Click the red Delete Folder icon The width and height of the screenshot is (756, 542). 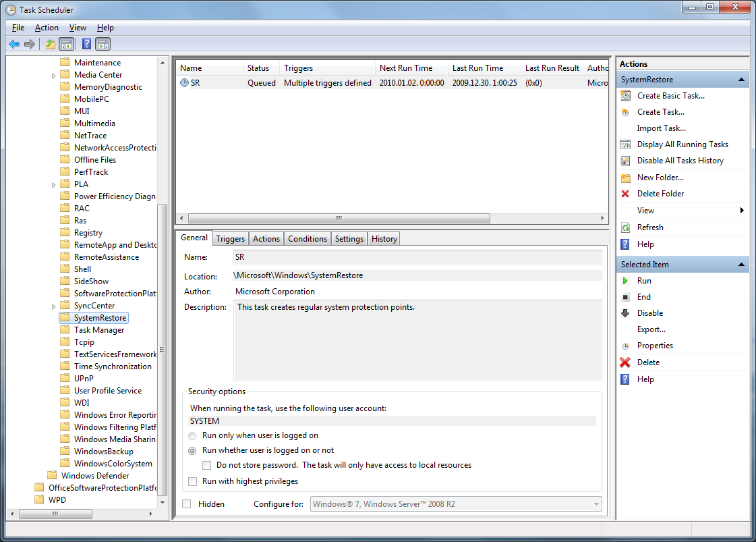pyautogui.click(x=625, y=194)
